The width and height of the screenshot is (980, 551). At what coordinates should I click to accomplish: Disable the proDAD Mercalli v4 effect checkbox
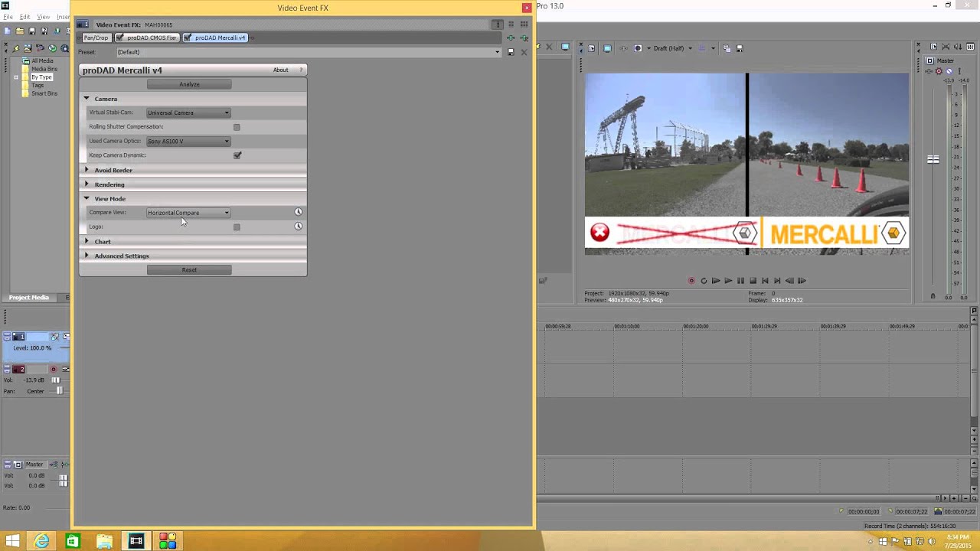tap(188, 37)
